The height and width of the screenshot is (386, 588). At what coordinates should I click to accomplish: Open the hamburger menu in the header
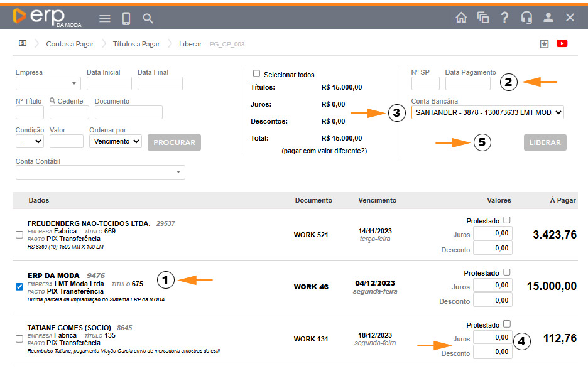[x=105, y=19]
